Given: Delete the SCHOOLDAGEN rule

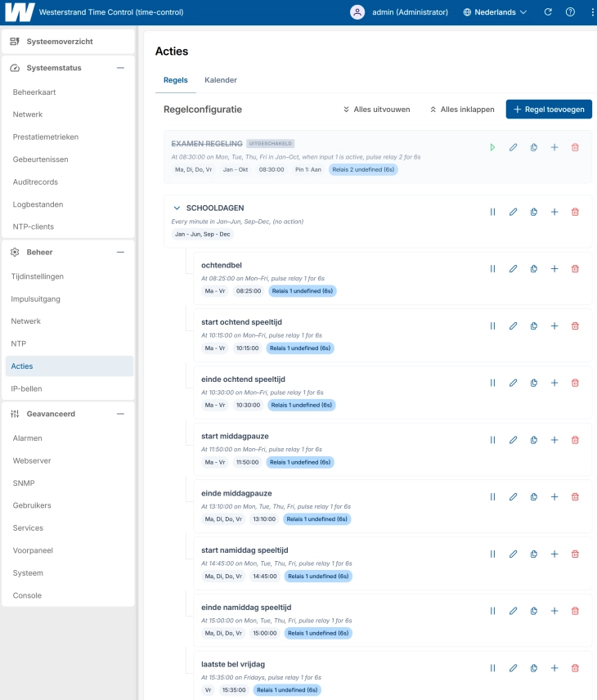Looking at the screenshot, I should pos(575,212).
